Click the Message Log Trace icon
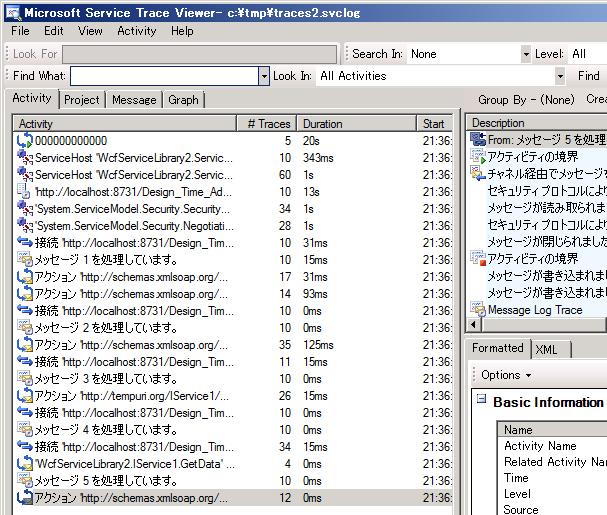The image size is (607, 515). click(478, 309)
